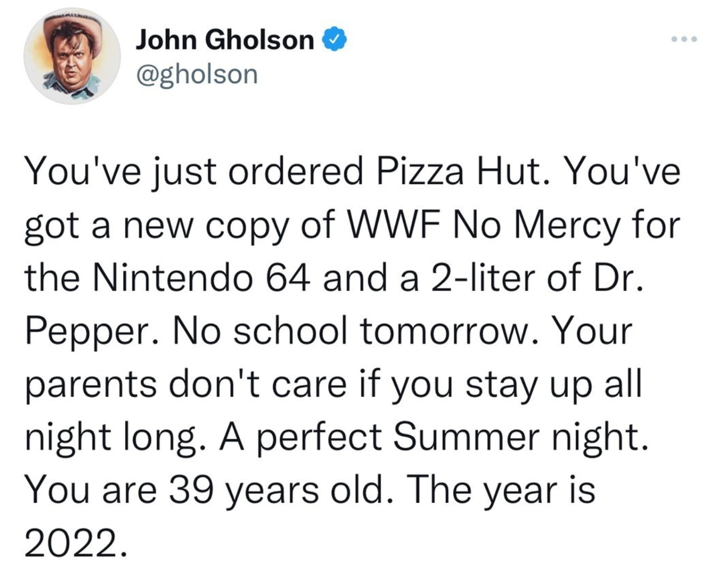Click the blue verified badge
This screenshot has width=728, height=586.
335,41
